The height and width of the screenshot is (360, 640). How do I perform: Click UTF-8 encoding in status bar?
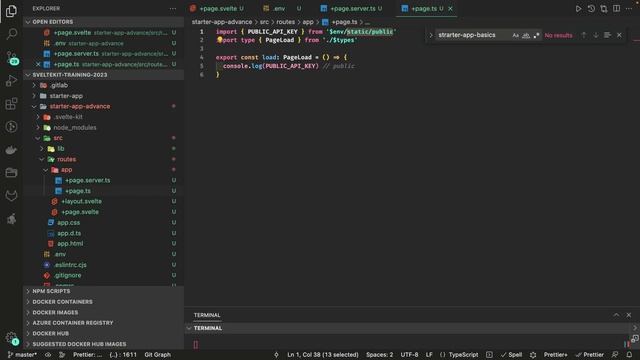409,355
